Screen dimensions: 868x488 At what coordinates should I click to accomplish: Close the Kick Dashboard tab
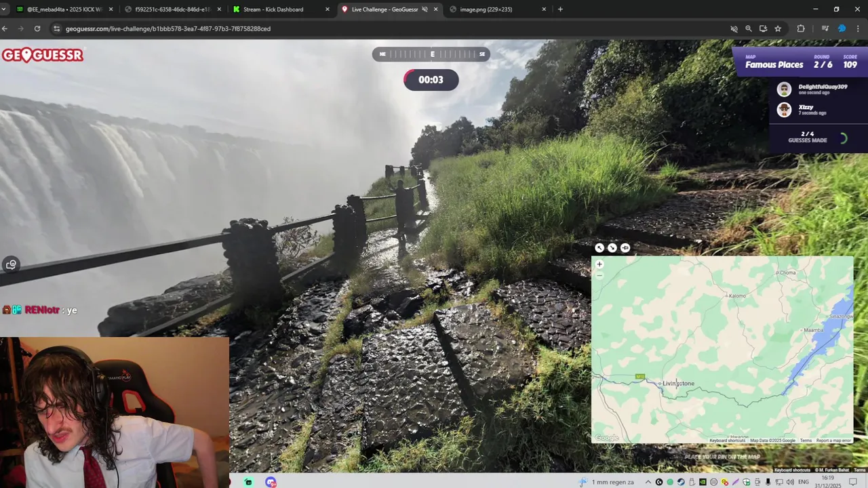(328, 9)
